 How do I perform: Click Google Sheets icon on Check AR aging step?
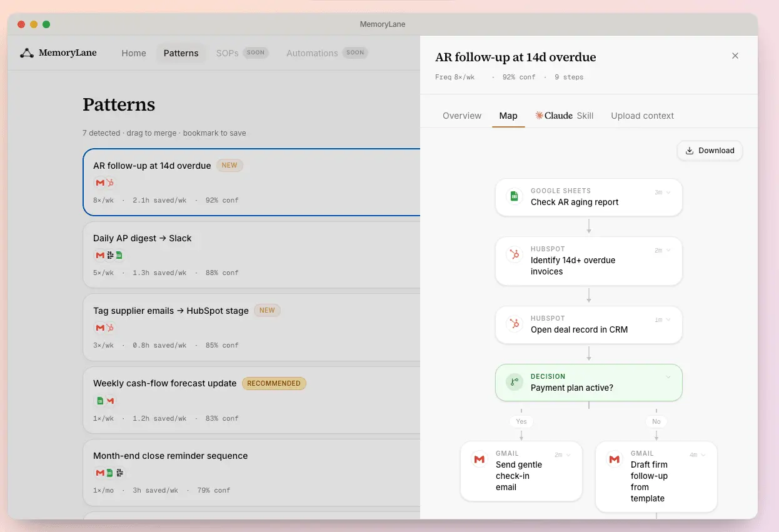(515, 196)
